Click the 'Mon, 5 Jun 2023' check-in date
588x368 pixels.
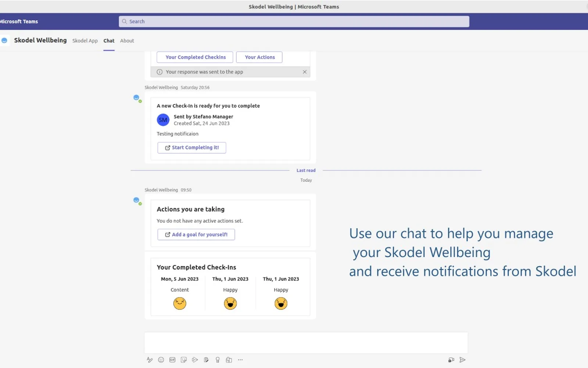180,279
